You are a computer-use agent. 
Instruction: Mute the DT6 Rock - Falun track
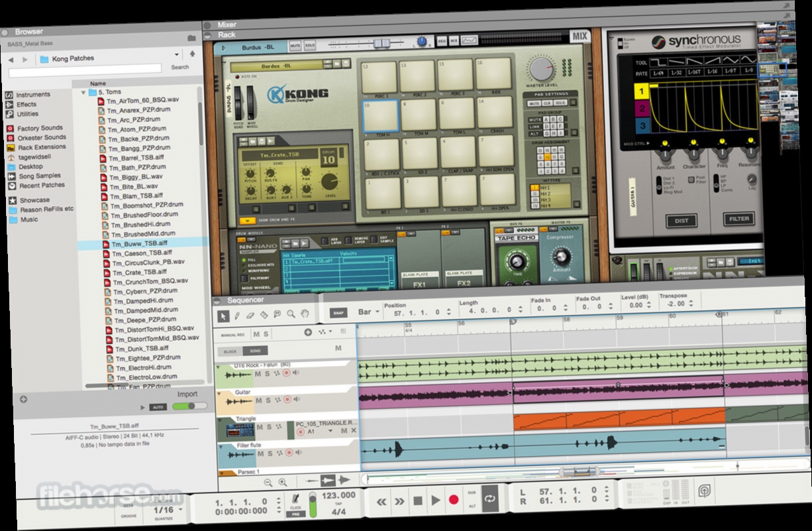(258, 375)
